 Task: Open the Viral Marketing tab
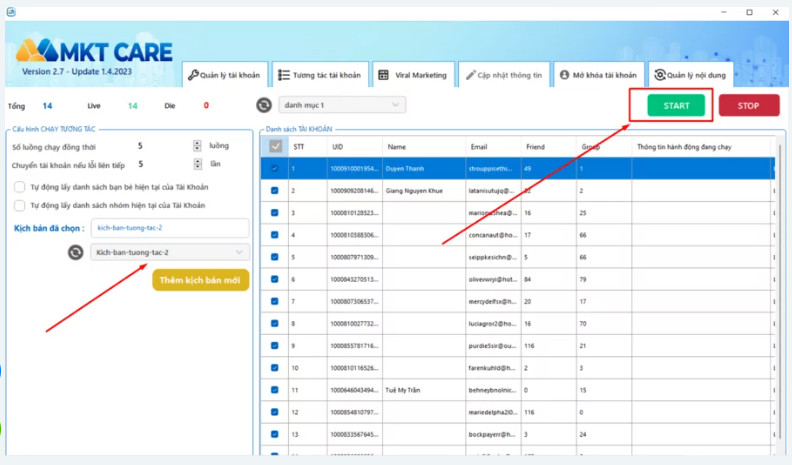coord(413,75)
